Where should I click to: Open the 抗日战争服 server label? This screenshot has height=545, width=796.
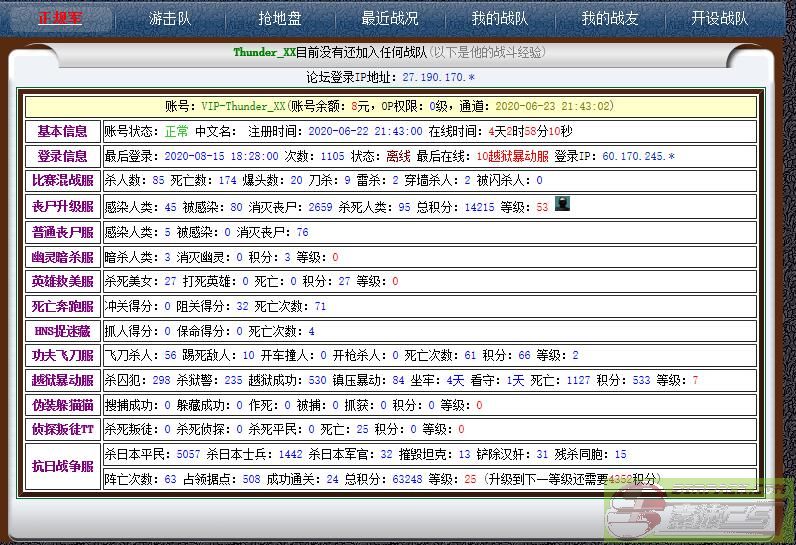tap(62, 466)
